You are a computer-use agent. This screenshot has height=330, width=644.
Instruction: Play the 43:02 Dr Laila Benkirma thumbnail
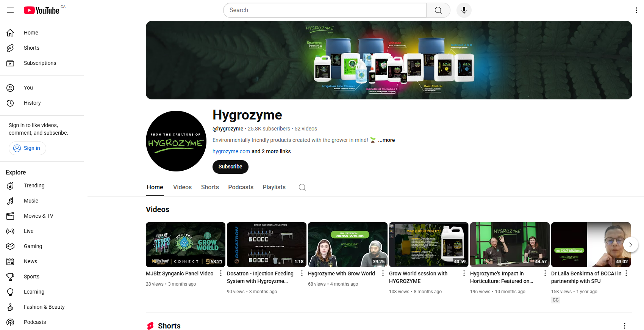coord(591,245)
